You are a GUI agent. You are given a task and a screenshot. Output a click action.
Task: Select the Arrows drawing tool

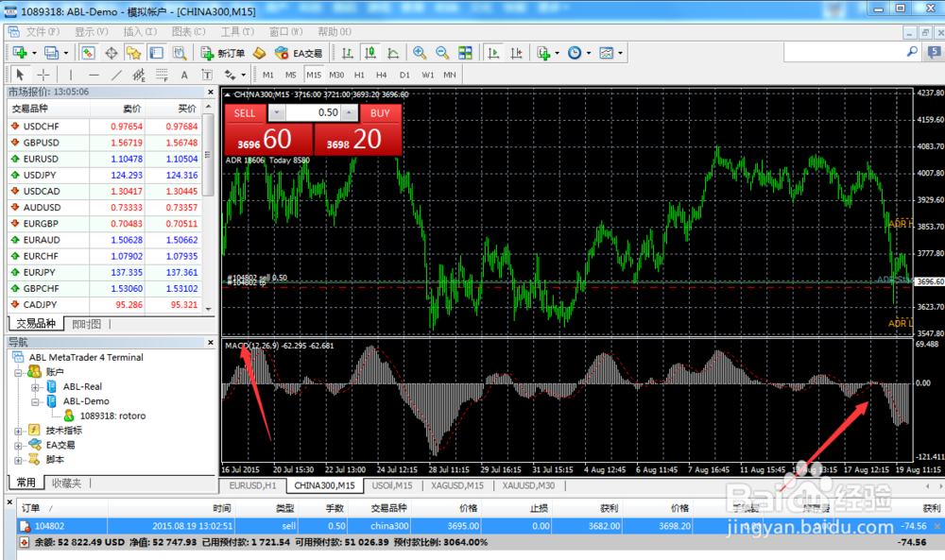click(x=230, y=75)
